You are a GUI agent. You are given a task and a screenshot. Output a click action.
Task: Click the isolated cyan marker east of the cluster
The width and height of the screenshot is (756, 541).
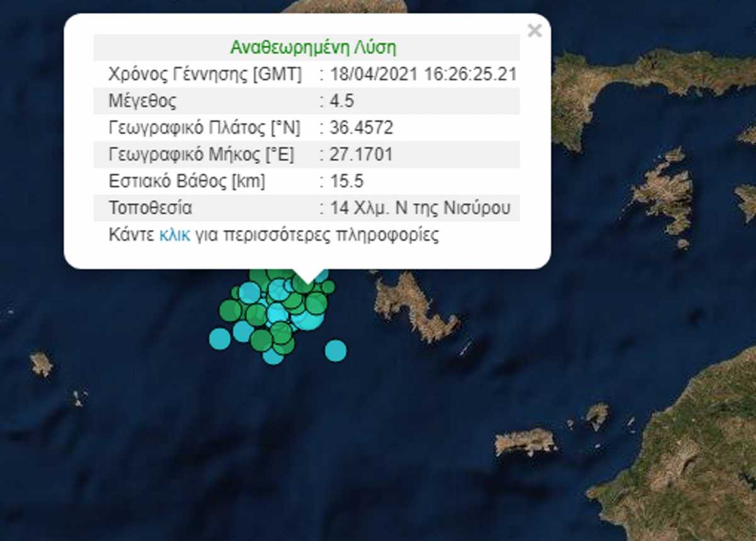pyautogui.click(x=335, y=350)
